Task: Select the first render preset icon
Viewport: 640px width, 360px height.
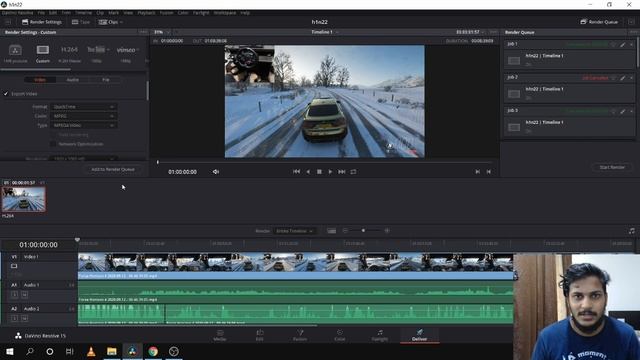Action: (15, 50)
